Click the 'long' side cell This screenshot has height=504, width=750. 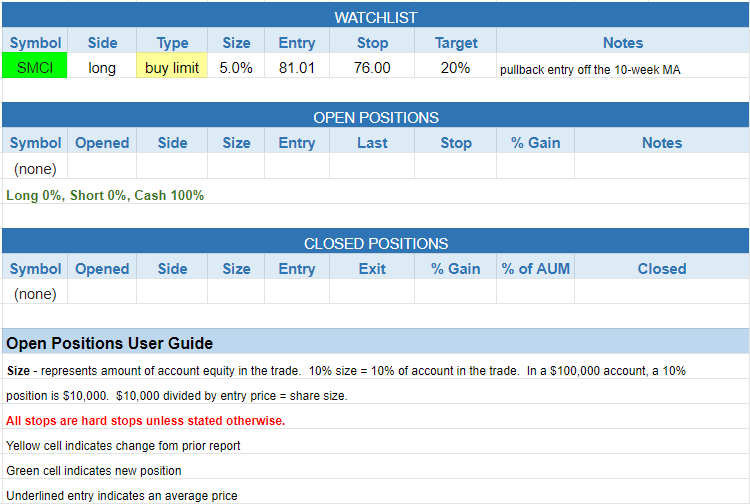(x=102, y=67)
